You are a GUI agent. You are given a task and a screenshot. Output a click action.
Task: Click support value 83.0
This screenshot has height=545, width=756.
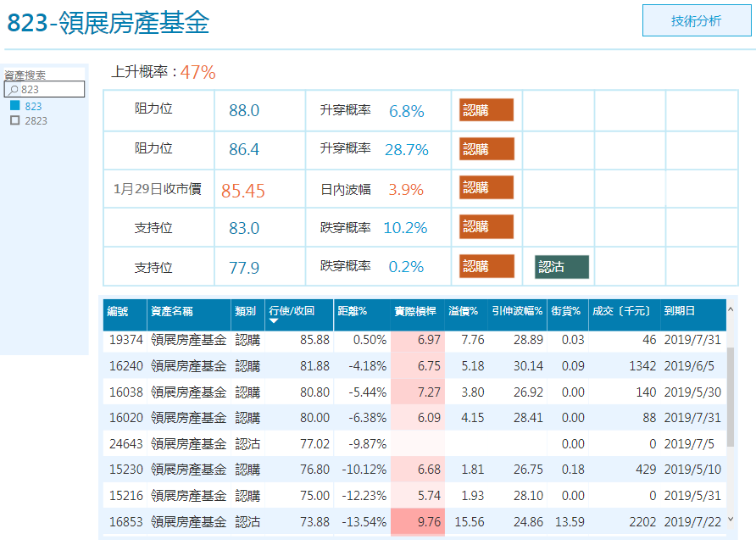[244, 228]
